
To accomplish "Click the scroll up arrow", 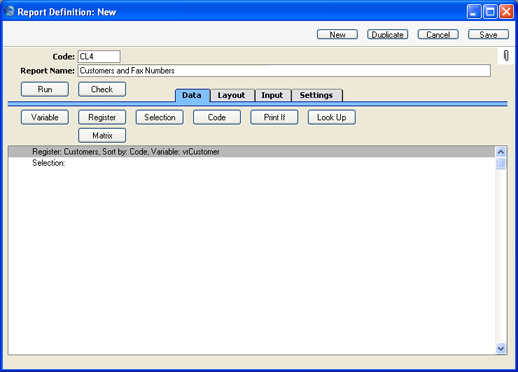I will [x=501, y=152].
